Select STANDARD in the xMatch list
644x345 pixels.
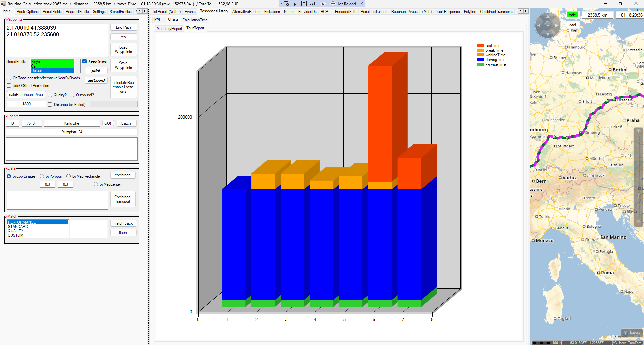click(x=18, y=227)
